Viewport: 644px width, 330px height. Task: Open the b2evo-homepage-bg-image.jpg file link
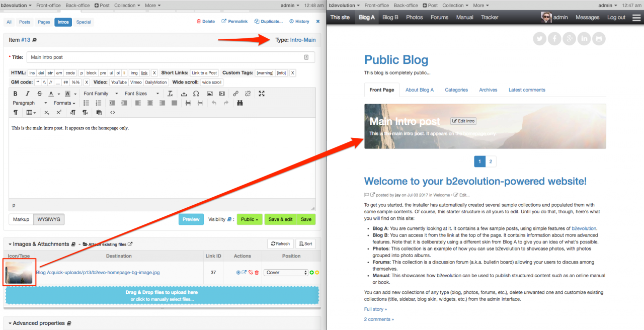[98, 273]
